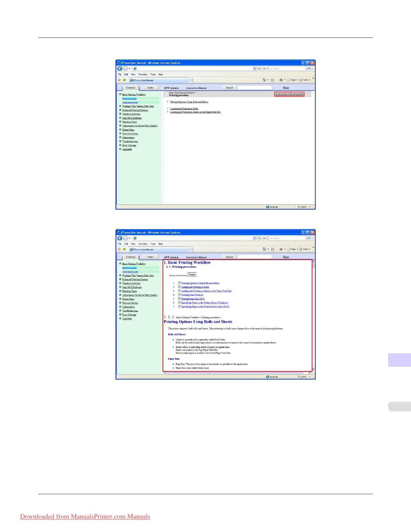Image resolution: width=411 pixels, height=532 pixels.
Task: Click the Stop (red X) icon in the lower browser
Action: 264,238
